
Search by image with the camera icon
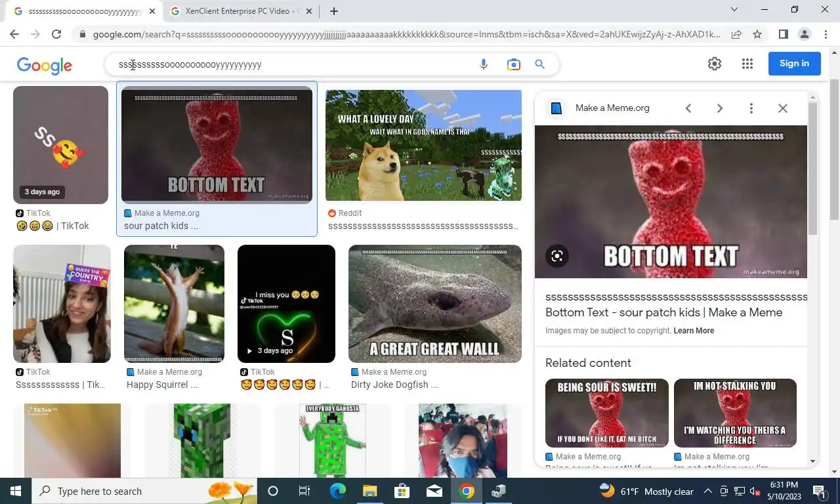(513, 64)
